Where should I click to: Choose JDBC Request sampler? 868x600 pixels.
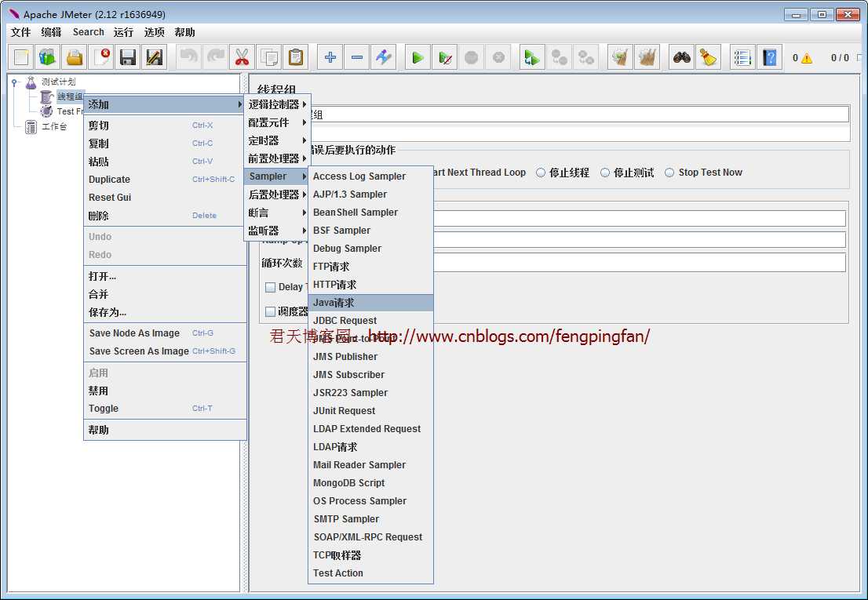click(370, 320)
